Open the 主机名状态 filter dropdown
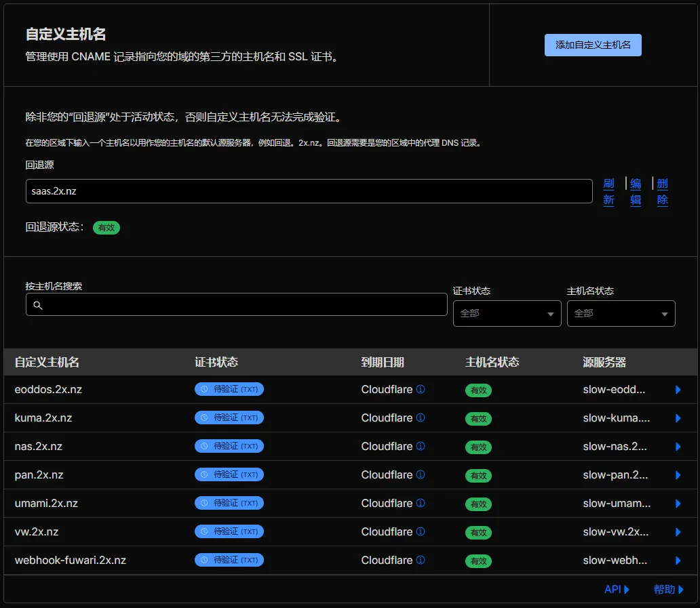Screen dimensions: 700x608 coord(621,314)
